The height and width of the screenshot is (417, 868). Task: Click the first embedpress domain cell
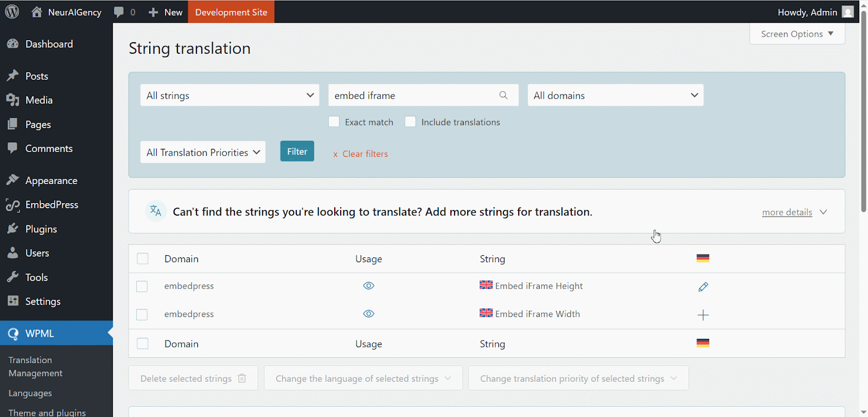(189, 286)
